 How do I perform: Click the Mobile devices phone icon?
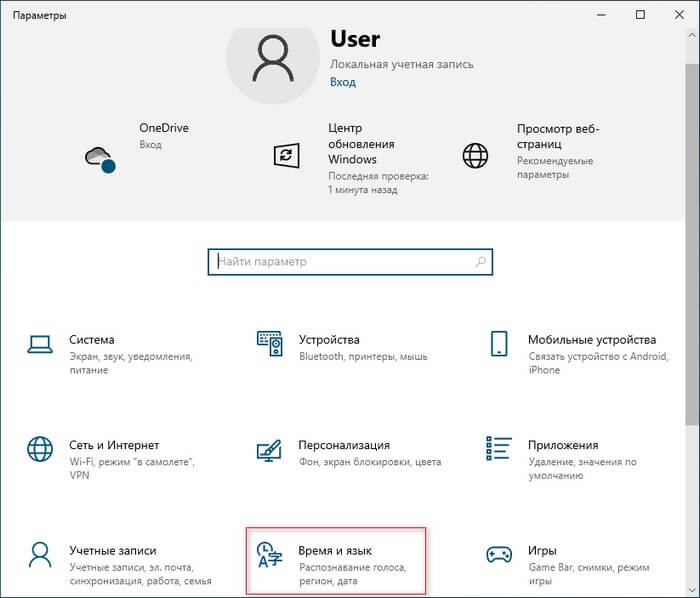point(498,344)
